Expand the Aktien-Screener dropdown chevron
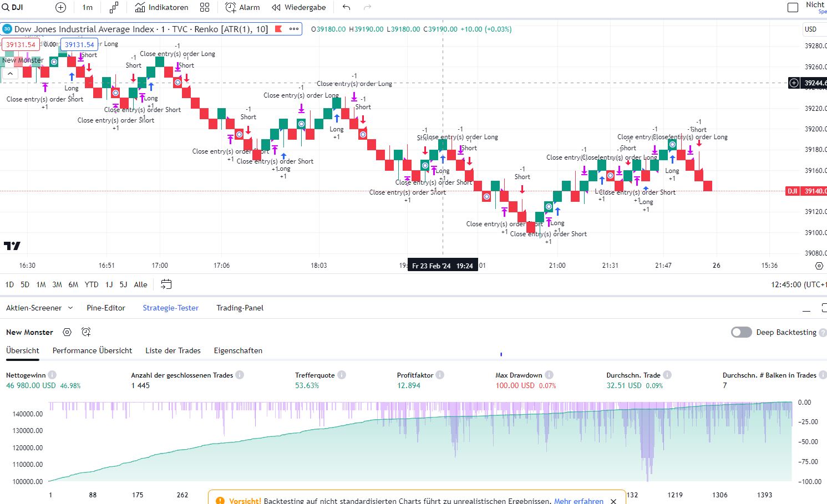827x504 pixels. pos(70,308)
